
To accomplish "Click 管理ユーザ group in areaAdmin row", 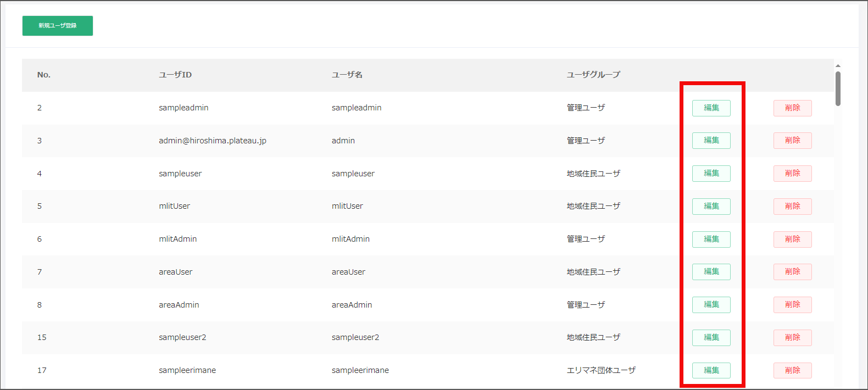I will click(x=586, y=305).
